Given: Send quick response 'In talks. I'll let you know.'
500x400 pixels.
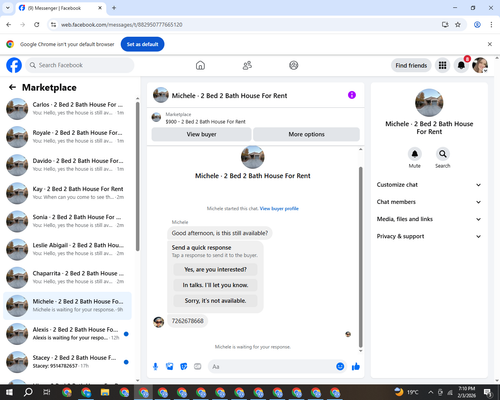Looking at the screenshot, I should 215,285.
